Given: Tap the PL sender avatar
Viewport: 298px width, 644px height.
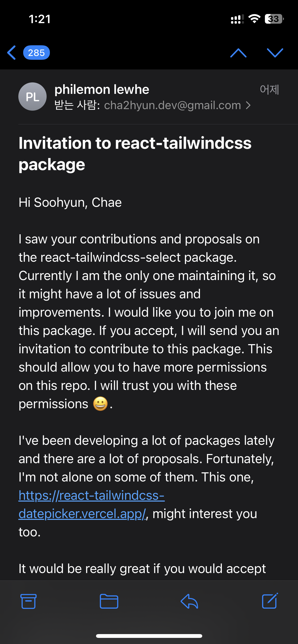Looking at the screenshot, I should [32, 97].
